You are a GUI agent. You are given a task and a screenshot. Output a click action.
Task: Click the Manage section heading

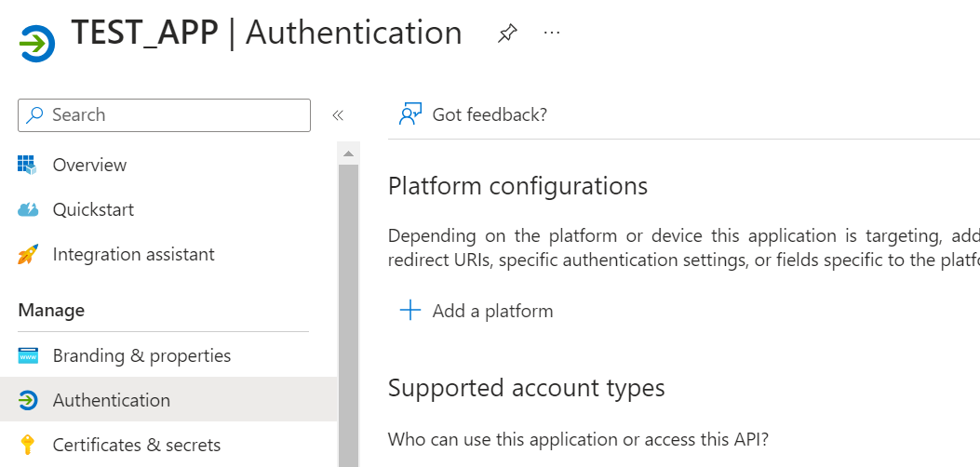[x=51, y=311]
